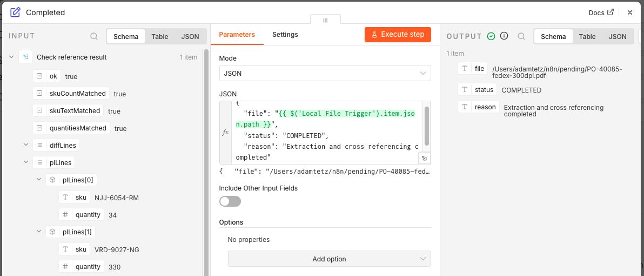The width and height of the screenshot is (644, 276).
Task: Select the skuCountMatched field pill
Action: click(x=71, y=94)
